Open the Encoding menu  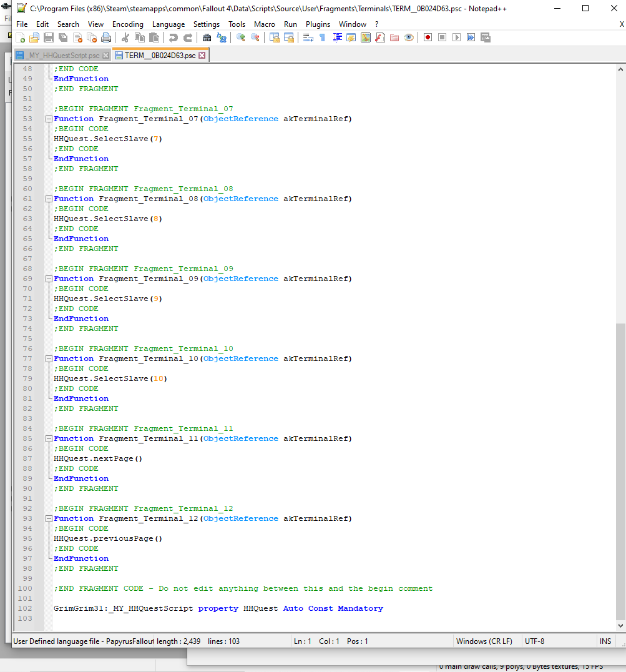point(127,24)
